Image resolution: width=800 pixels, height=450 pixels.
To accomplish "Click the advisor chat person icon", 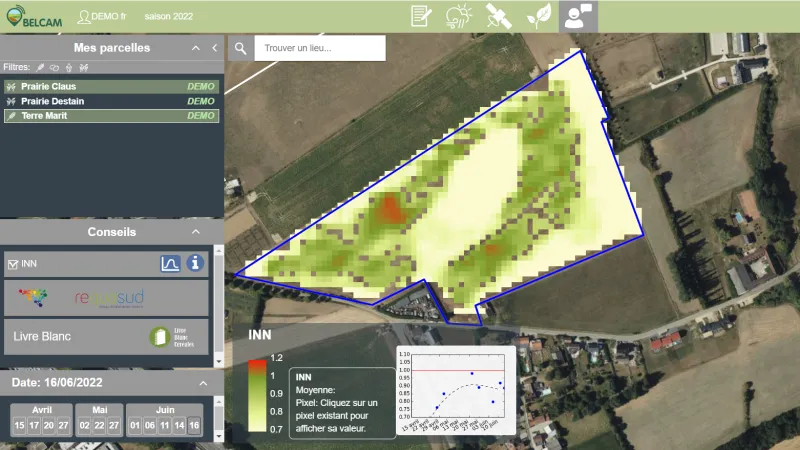I will pos(577,16).
